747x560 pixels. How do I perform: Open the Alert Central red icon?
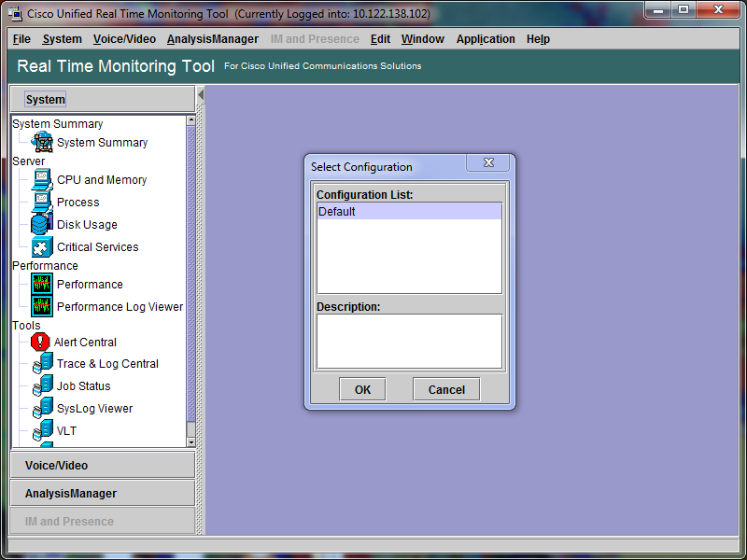pyautogui.click(x=40, y=342)
